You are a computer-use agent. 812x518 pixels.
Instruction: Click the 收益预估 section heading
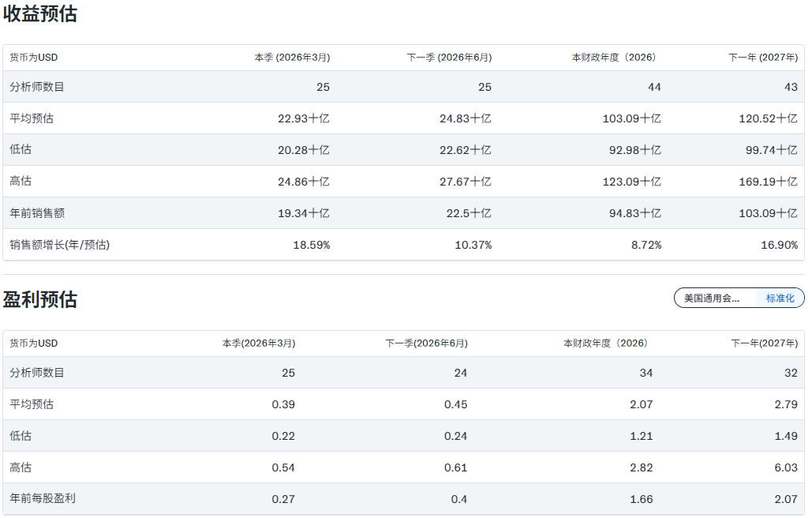tap(40, 13)
